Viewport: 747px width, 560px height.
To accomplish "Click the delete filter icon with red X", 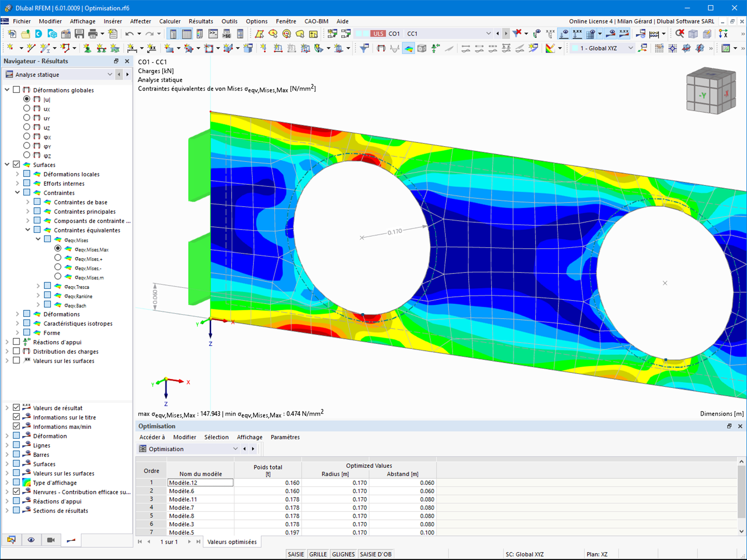I will [x=517, y=34].
